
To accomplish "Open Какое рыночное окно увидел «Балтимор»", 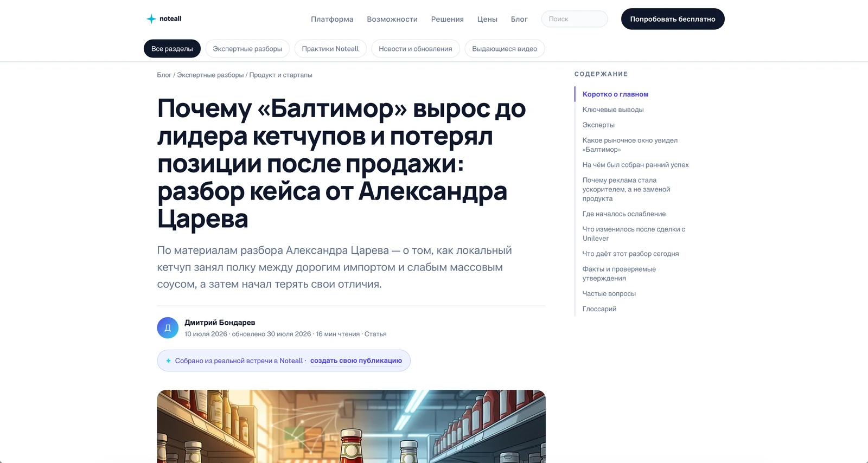I will pyautogui.click(x=630, y=145).
